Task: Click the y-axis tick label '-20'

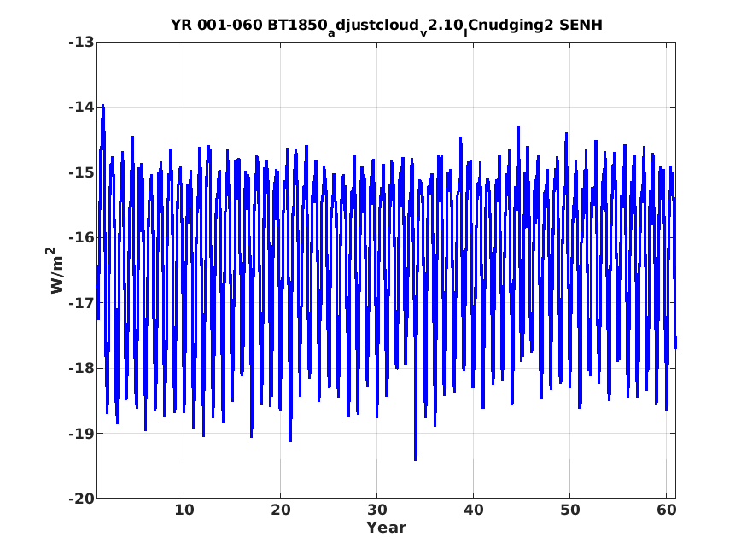Action: [81, 499]
